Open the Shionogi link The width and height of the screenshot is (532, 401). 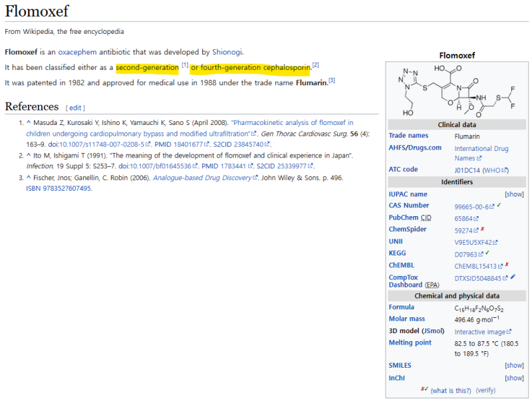(227, 52)
